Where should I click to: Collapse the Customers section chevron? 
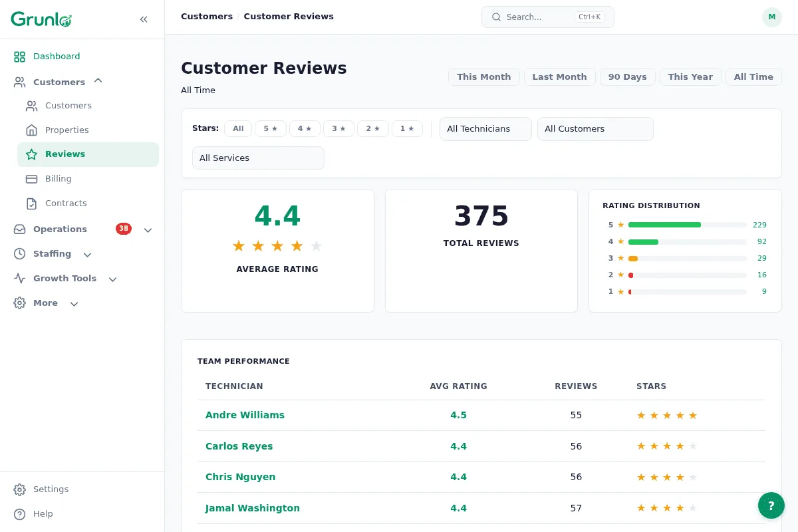[98, 81]
